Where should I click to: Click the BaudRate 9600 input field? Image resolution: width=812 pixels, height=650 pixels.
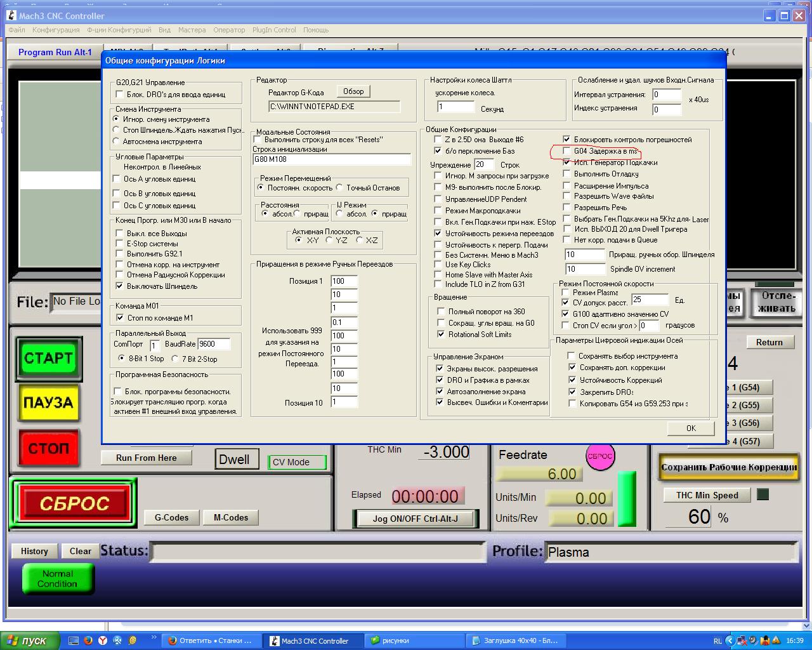tap(214, 345)
